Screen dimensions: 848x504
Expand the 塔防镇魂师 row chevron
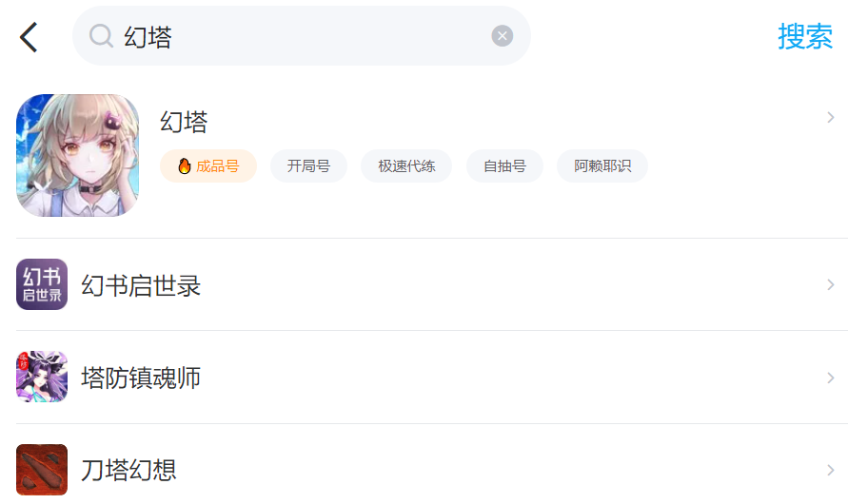pos(831,378)
